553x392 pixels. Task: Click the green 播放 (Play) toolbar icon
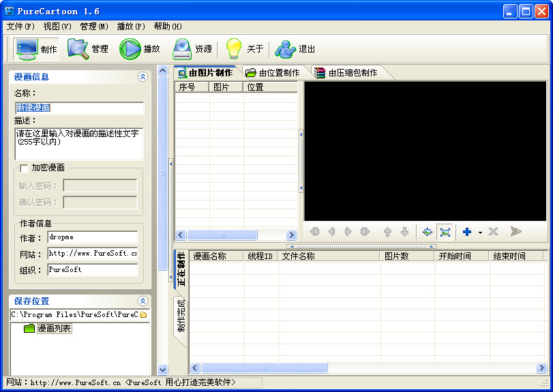click(140, 49)
